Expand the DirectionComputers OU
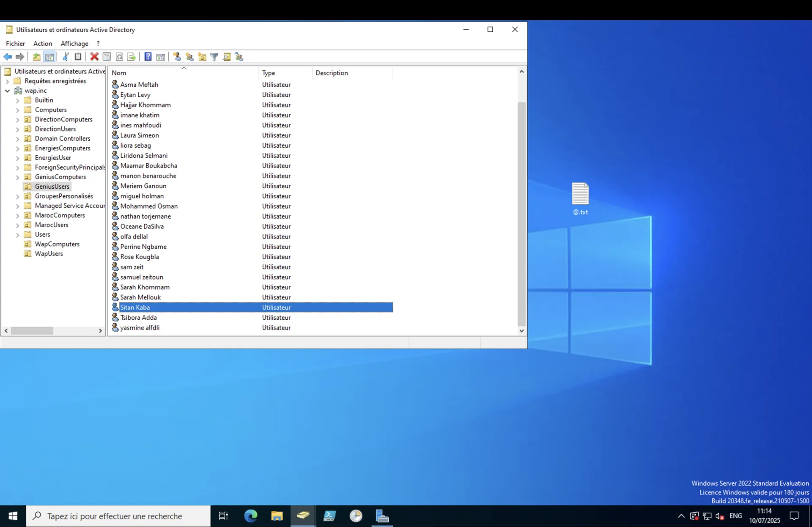Screen dimensions: 812x527 [17, 120]
